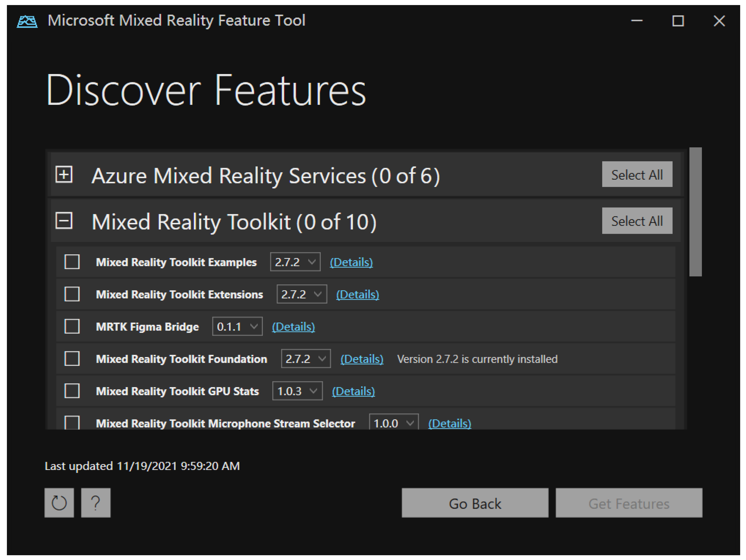Check Mixed Reality Toolkit Examples checkbox
Screen dimensions: 746x560
[72, 262]
